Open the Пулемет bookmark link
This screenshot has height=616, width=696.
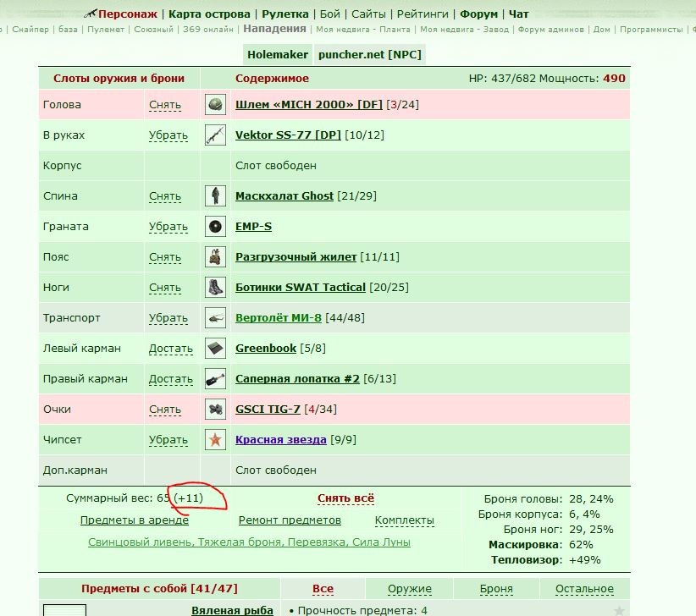tap(106, 30)
